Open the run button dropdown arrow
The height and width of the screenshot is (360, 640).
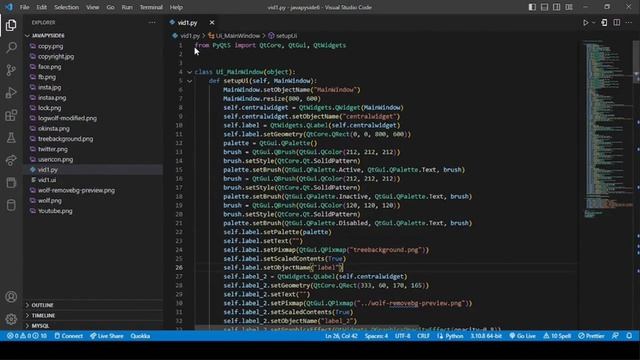coord(593,23)
